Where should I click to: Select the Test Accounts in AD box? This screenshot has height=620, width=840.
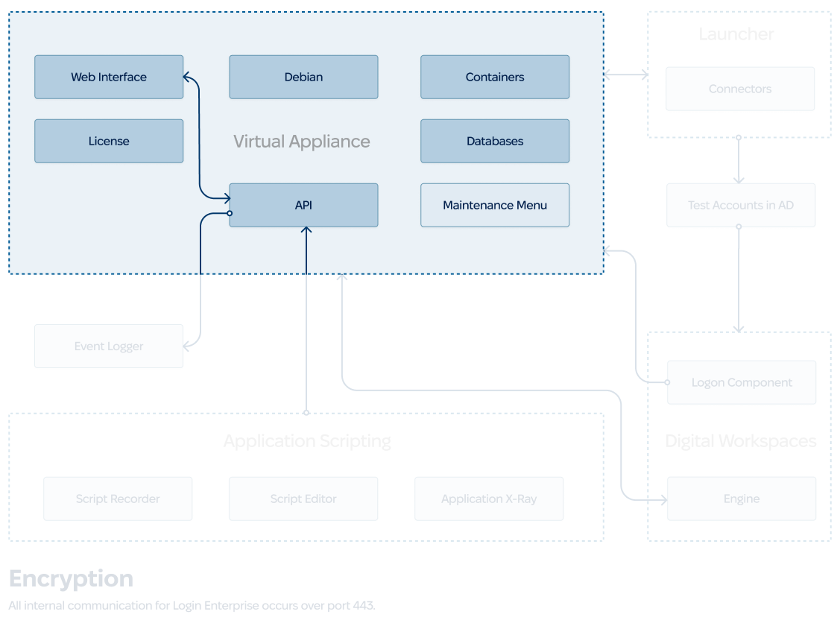[740, 205]
